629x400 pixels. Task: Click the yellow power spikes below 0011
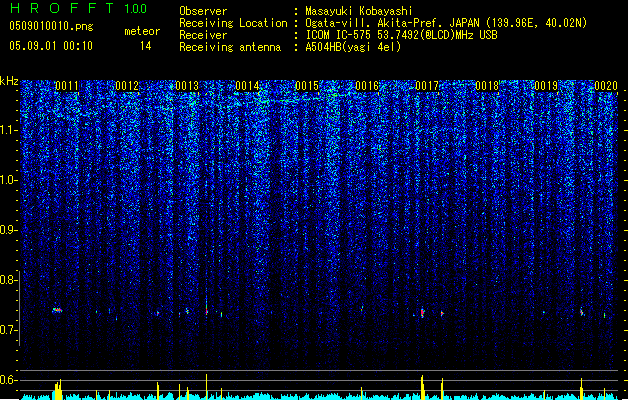pos(58,389)
